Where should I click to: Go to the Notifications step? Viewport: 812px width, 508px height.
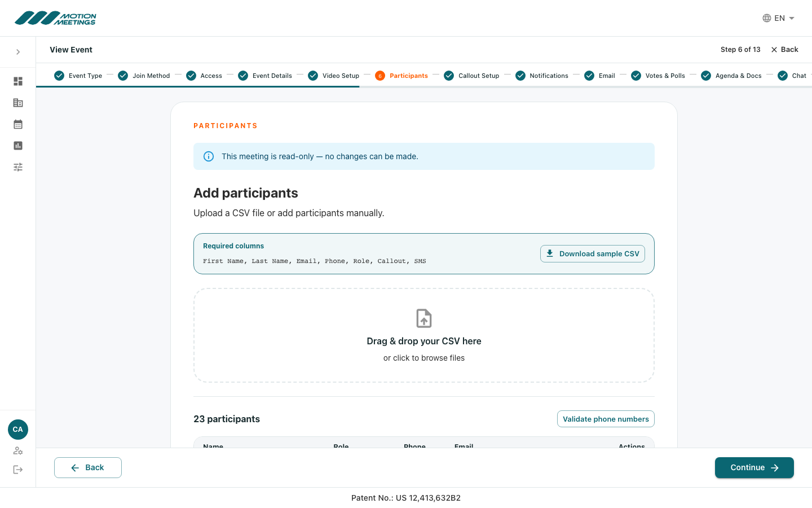tap(542, 76)
